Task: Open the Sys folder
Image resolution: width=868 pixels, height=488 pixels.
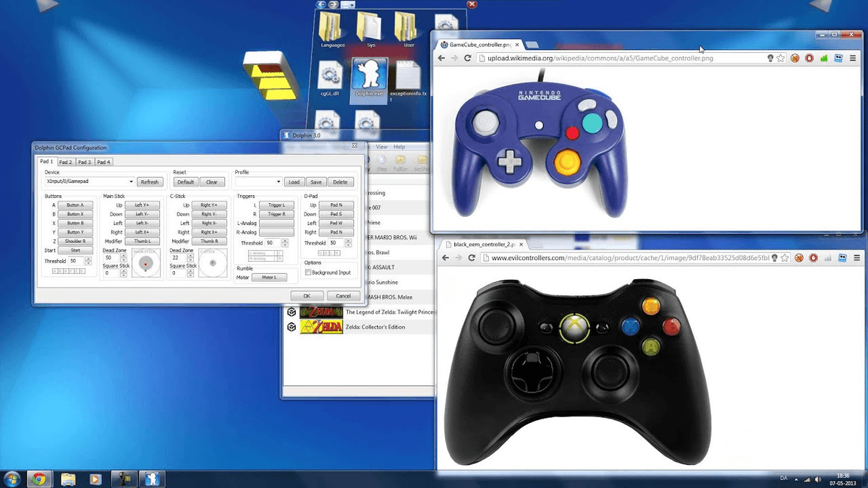Action: coord(370,25)
